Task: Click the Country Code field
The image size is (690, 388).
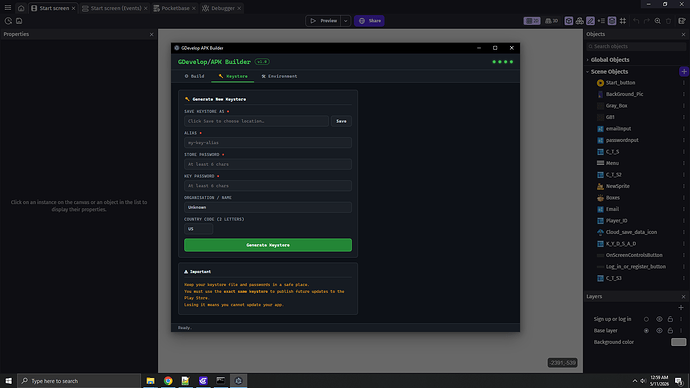Action: [x=198, y=229]
